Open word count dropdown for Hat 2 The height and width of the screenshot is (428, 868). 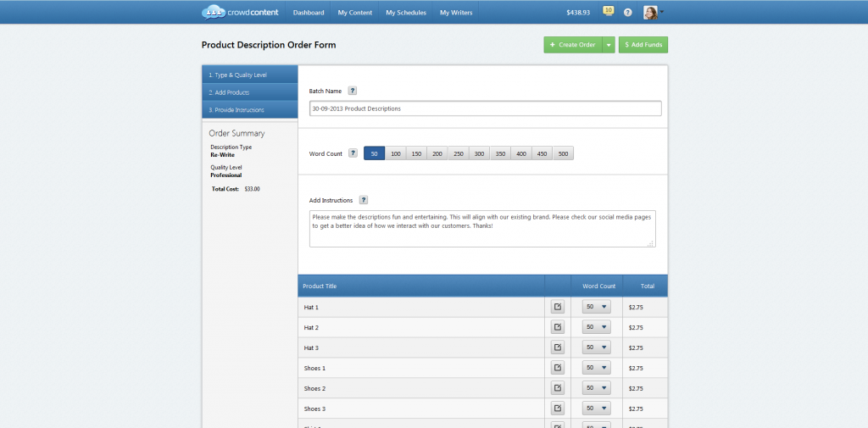coord(597,327)
